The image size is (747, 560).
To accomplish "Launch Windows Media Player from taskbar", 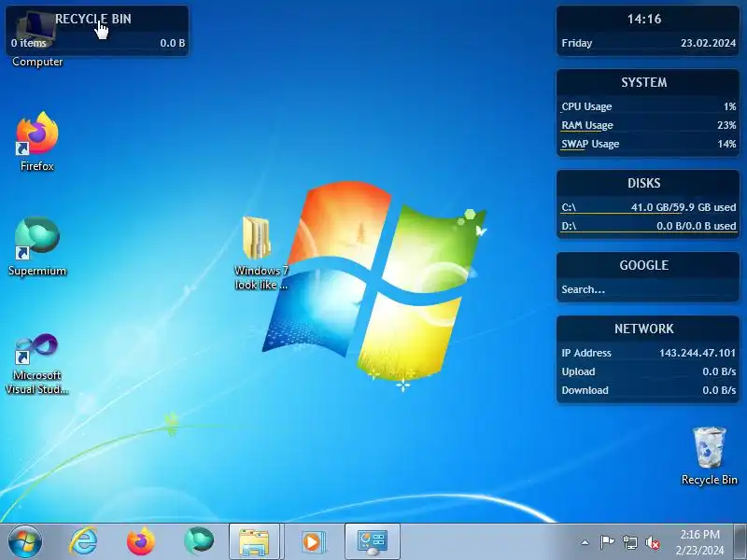I will click(313, 541).
